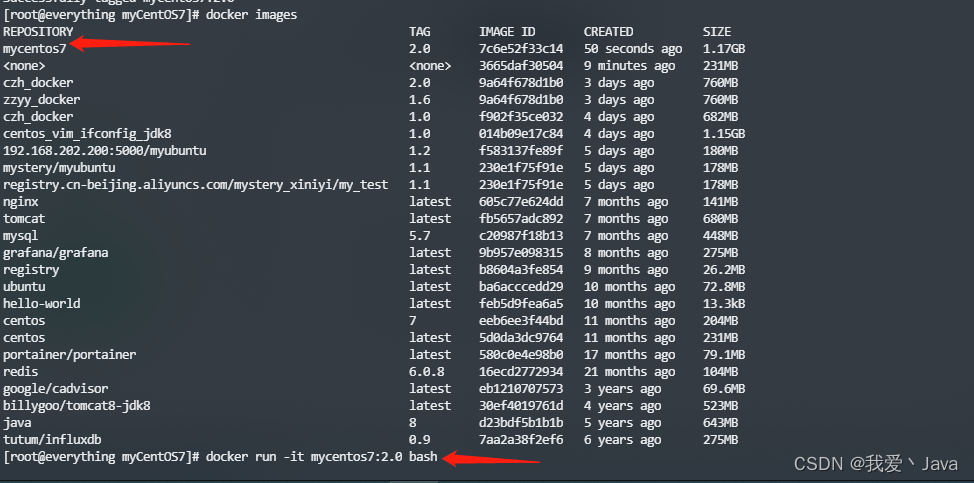Select the ubuntu repository name
Screen dimensions: 974x483
pyautogui.click(x=24, y=286)
